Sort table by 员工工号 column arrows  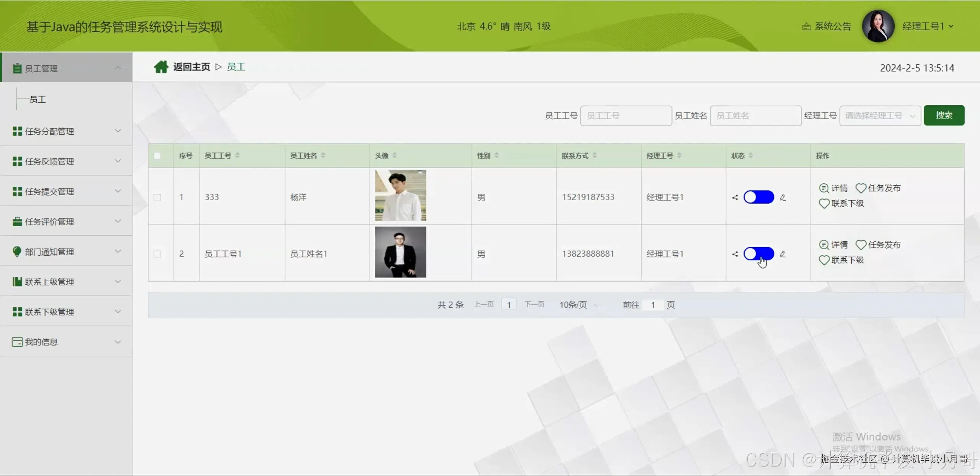tap(237, 155)
